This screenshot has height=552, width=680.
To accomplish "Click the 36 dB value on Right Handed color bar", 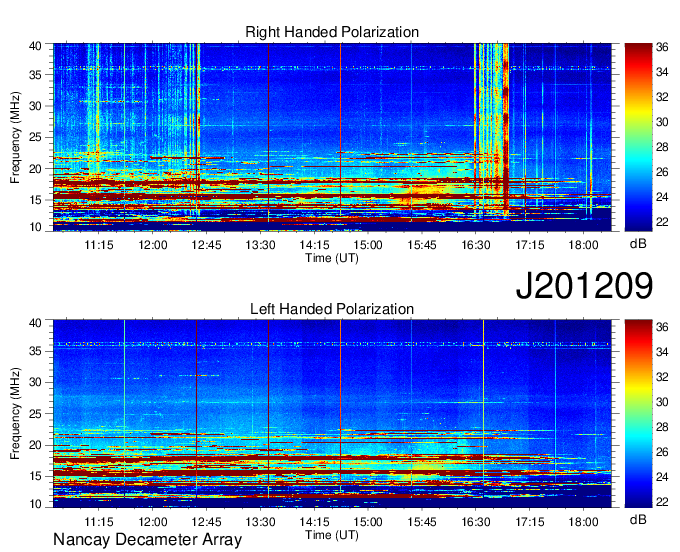I will pyautogui.click(x=662, y=47).
